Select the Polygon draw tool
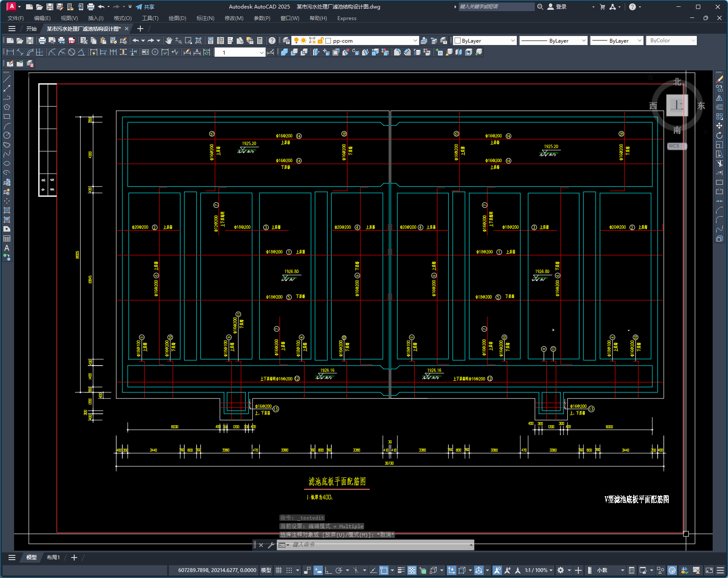The image size is (728, 578). [x=7, y=107]
